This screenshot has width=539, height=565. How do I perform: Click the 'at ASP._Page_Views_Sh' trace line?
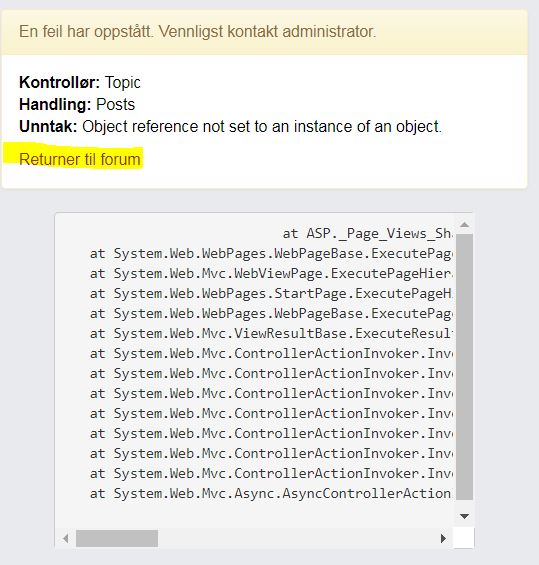(x=367, y=233)
